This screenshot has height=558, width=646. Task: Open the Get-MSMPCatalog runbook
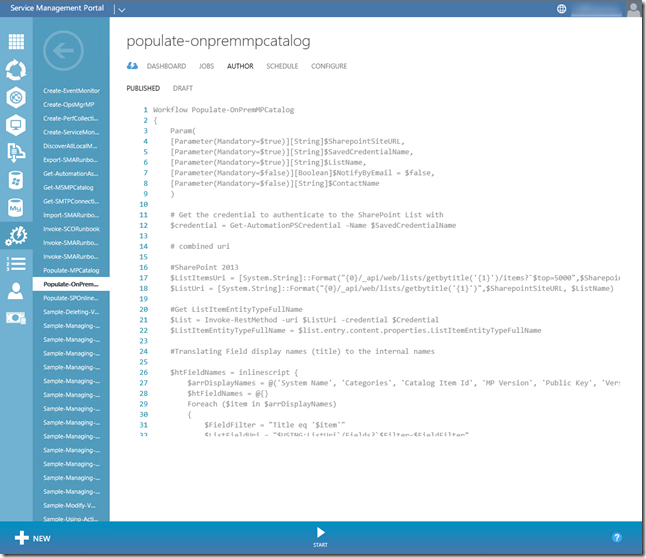click(68, 188)
